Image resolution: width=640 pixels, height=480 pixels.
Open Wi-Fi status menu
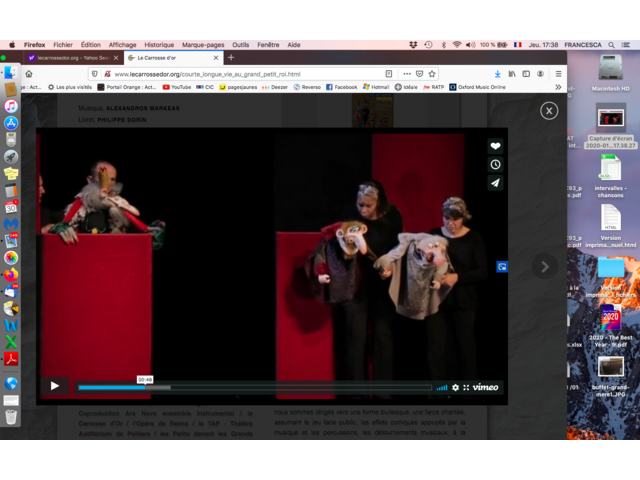457,45
